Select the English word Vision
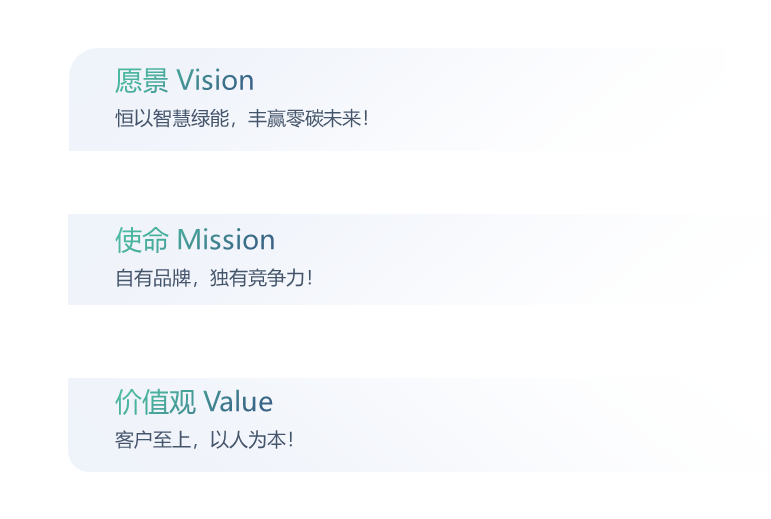This screenshot has height=519, width=771. [x=215, y=80]
